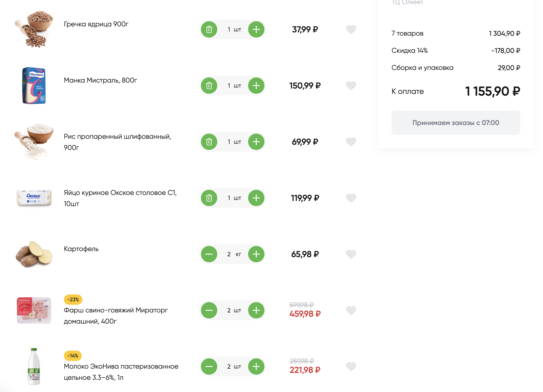
Task: Favorite the Картофель item
Action: (x=351, y=254)
